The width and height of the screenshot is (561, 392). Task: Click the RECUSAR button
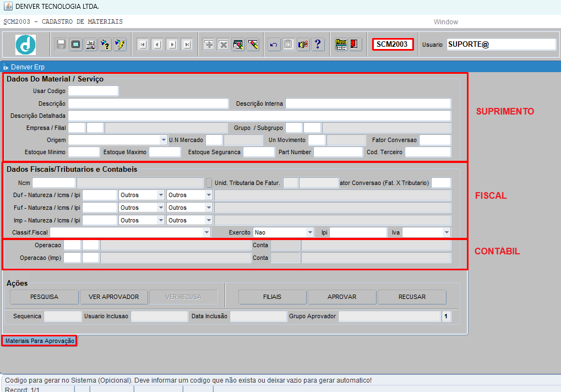tap(412, 297)
